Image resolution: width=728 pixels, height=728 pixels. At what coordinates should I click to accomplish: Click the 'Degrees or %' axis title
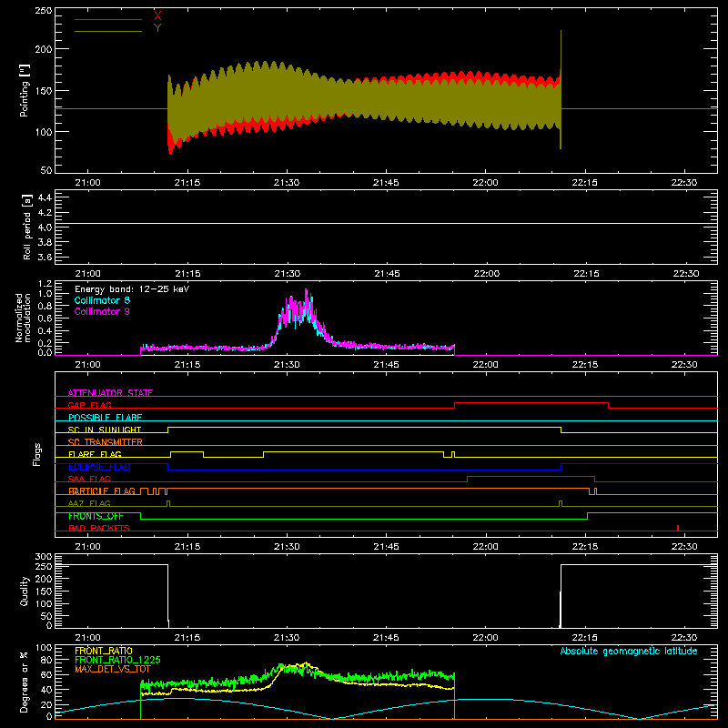(x=25, y=682)
